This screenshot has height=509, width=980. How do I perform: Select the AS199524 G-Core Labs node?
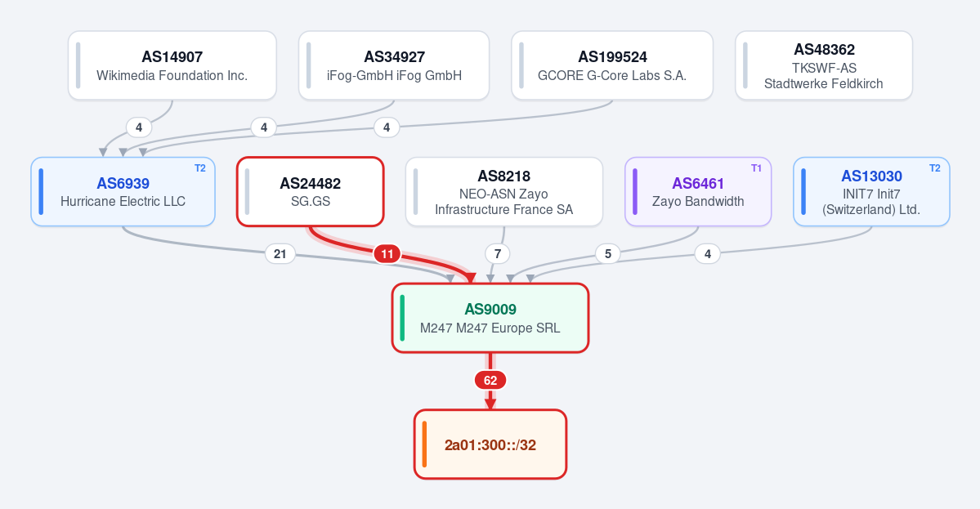pos(612,65)
